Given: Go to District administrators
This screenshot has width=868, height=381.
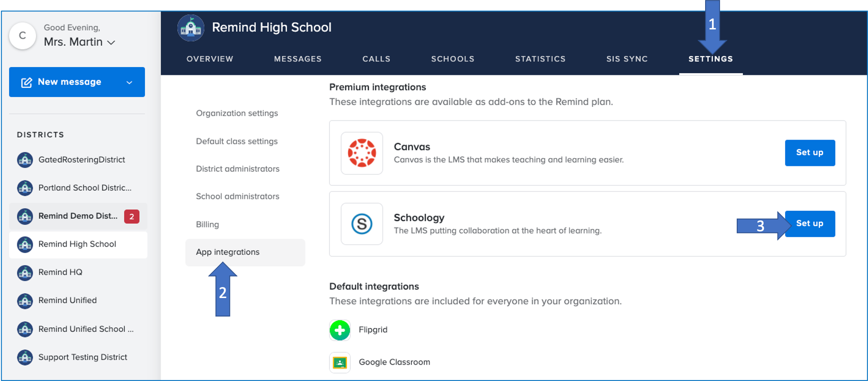Looking at the screenshot, I should [238, 169].
